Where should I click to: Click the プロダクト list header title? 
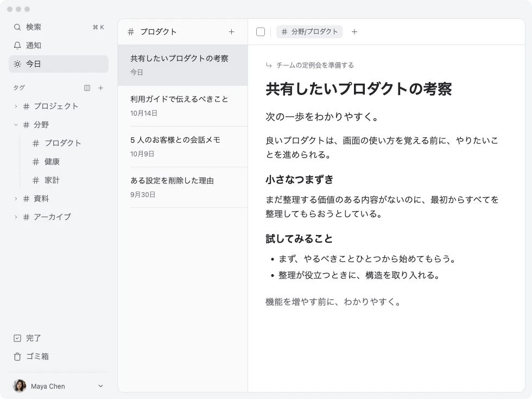point(159,32)
